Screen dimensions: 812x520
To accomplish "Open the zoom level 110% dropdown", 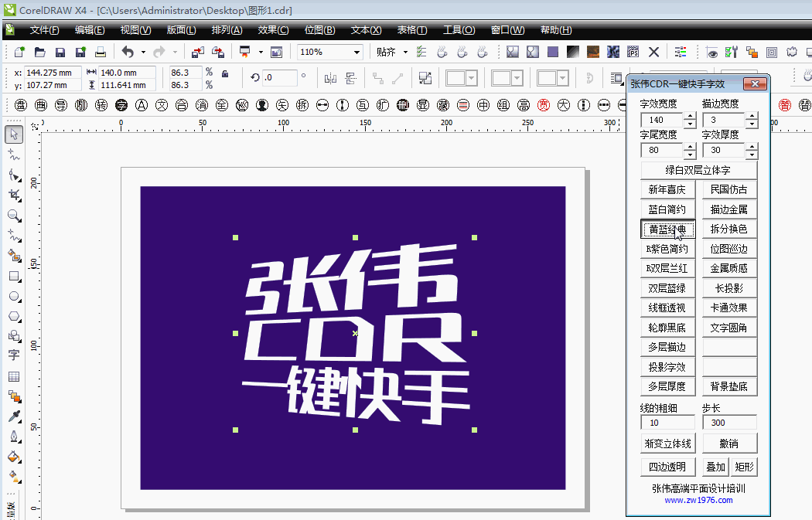I will tap(357, 53).
